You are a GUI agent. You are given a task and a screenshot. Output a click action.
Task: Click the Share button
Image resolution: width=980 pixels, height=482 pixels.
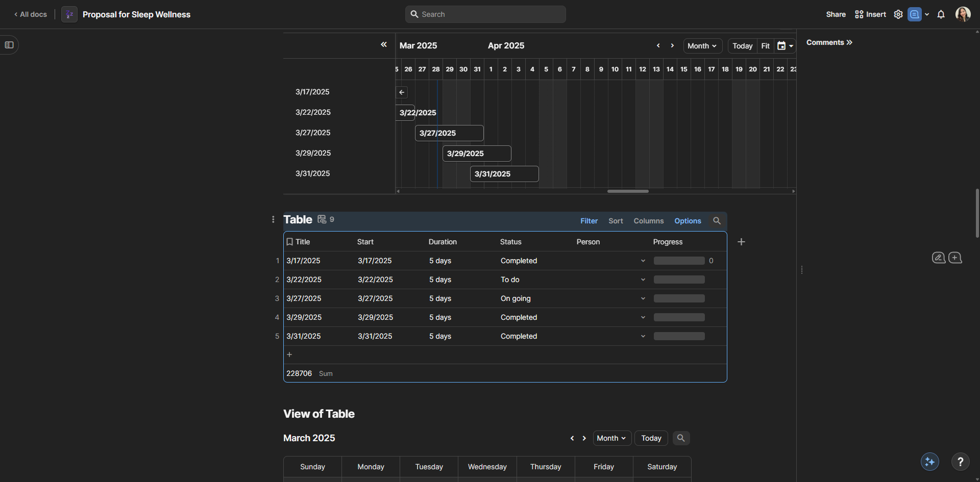(836, 14)
